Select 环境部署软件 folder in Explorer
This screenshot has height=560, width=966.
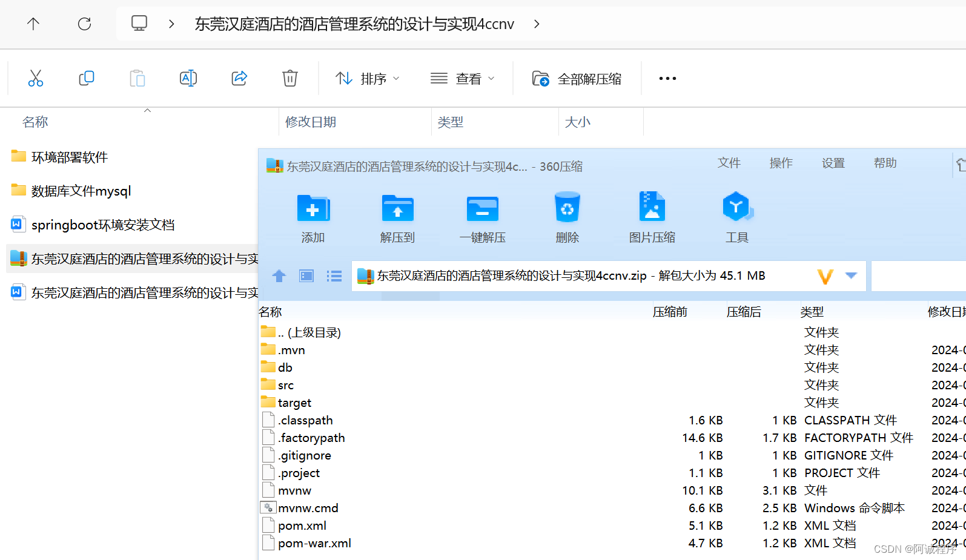pos(59,157)
